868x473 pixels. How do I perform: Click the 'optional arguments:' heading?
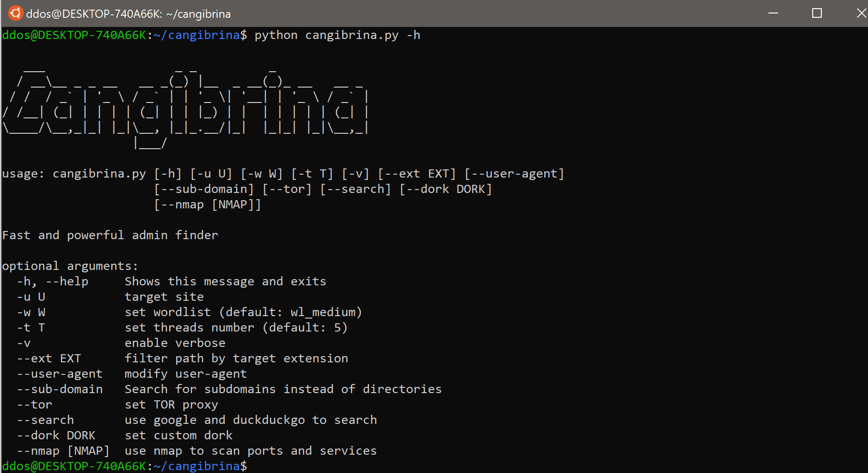pyautogui.click(x=70, y=266)
